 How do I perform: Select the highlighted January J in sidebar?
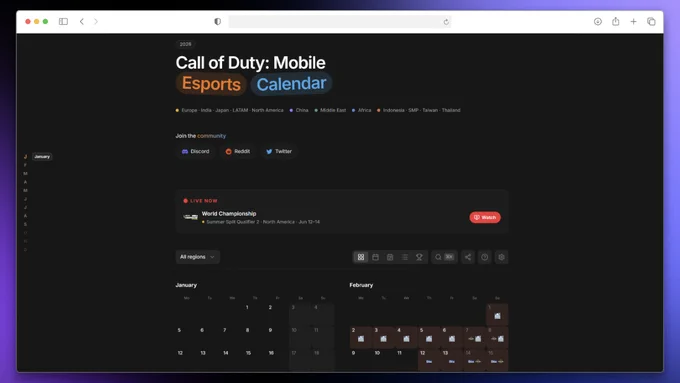coord(25,157)
